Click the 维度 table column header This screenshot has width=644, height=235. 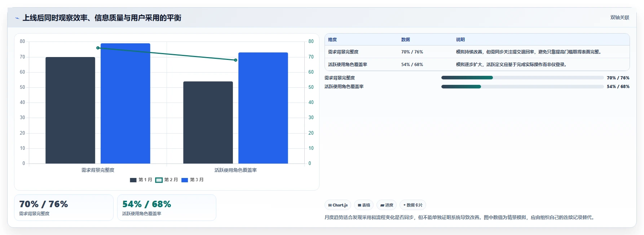332,40
